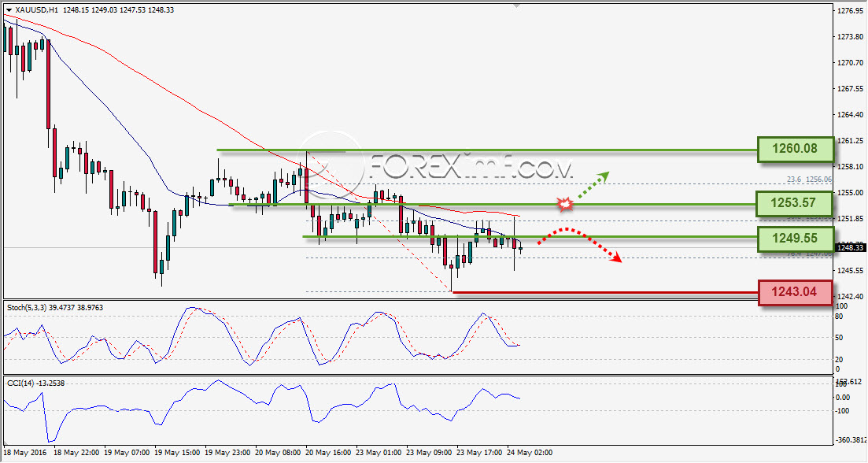
Task: Click the 1255.00 price axis value
Action: click(850, 193)
